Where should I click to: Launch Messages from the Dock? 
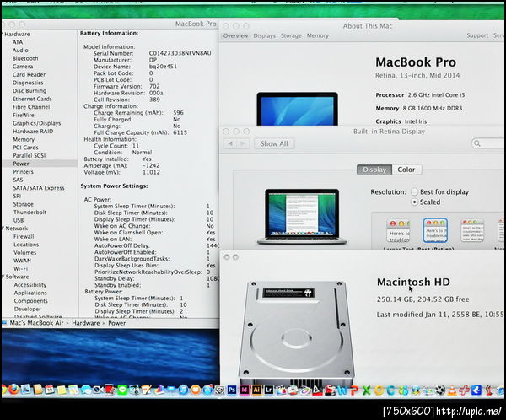click(86, 390)
